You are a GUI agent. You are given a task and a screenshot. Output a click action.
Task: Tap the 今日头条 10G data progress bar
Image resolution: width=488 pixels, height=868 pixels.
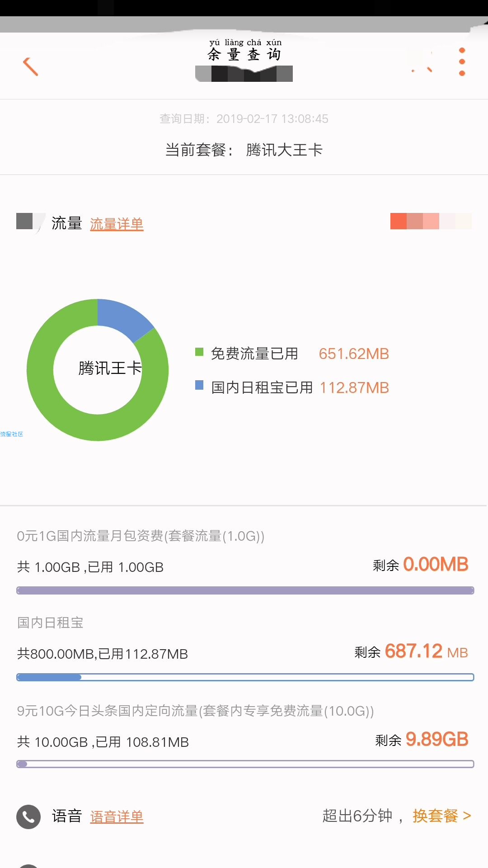pos(245,764)
